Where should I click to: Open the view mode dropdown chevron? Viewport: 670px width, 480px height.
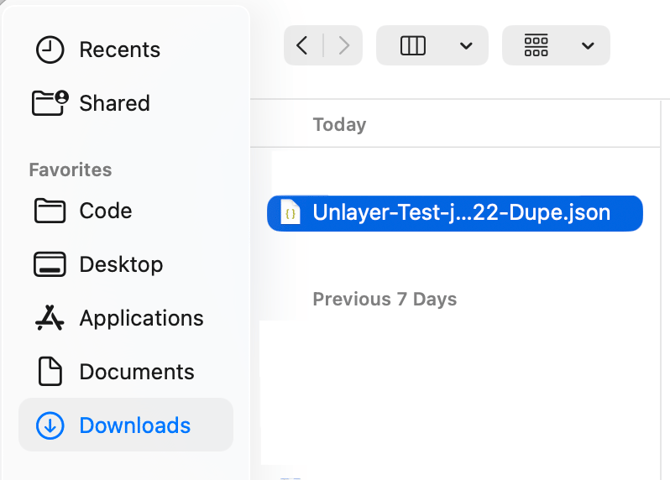coord(466,46)
